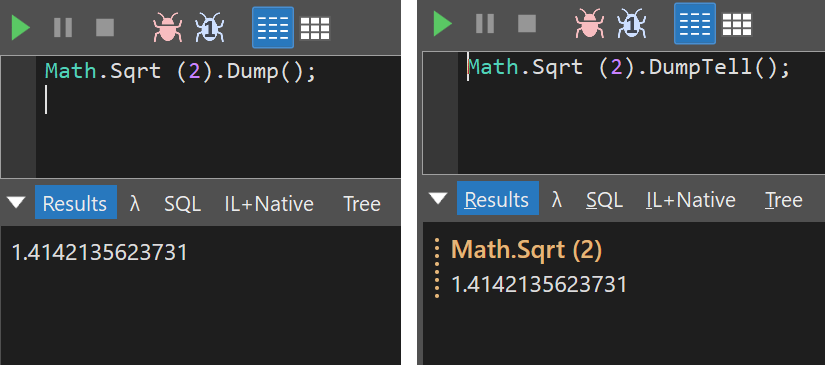Collapse results pane arrow in right panel
Screen dimensions: 825x366
coord(438,198)
